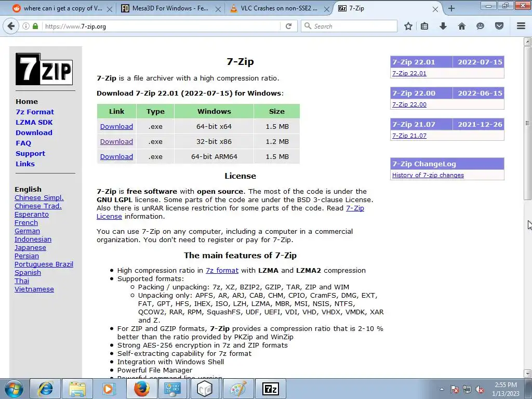Open the cube application taskbar icon
This screenshot has height=399, width=532.
coord(204,389)
